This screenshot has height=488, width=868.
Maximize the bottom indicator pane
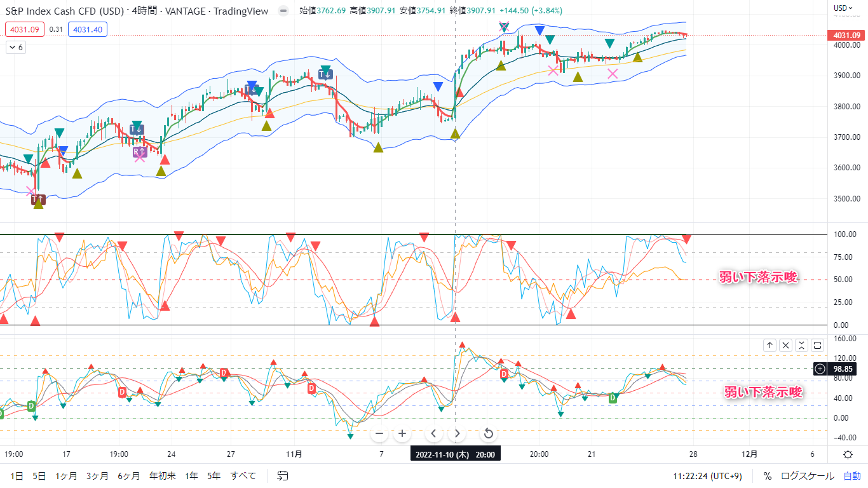click(x=818, y=345)
